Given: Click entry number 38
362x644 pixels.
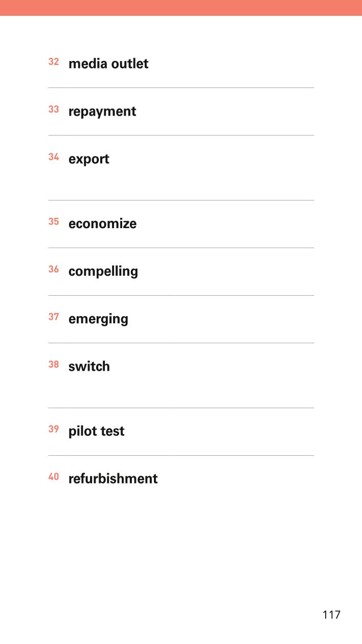Looking at the screenshot, I should pyautogui.click(x=54, y=365).
